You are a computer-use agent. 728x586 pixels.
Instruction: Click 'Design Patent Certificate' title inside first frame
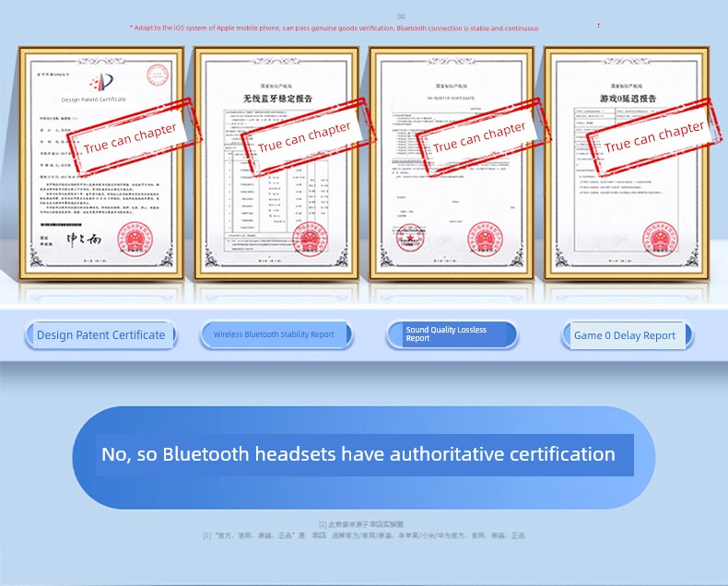94,100
